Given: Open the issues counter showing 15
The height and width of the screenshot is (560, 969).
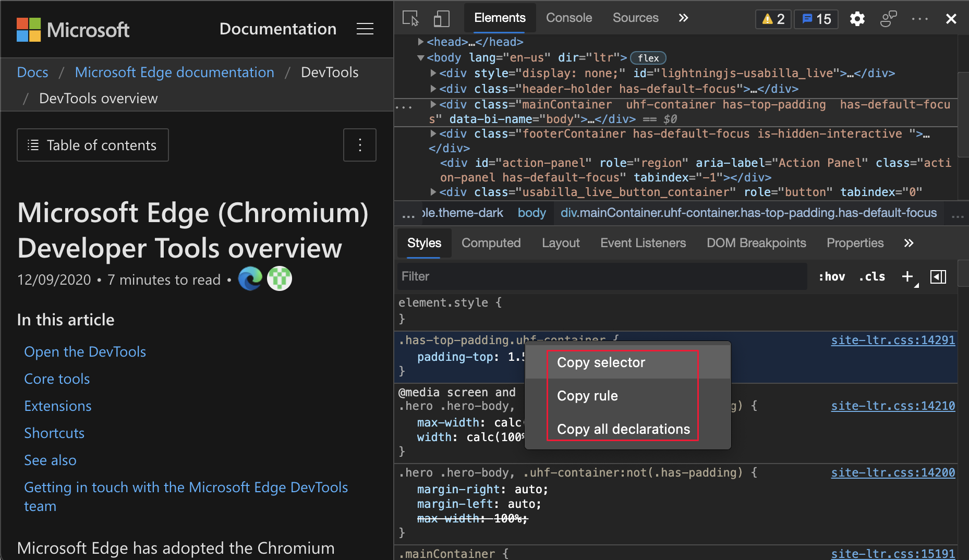Looking at the screenshot, I should click(816, 19).
